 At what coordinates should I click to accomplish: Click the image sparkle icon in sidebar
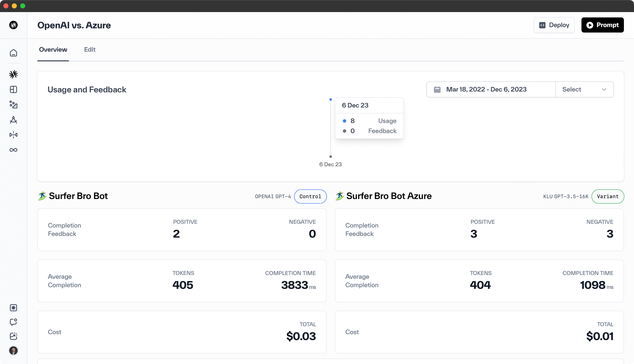pos(13,336)
